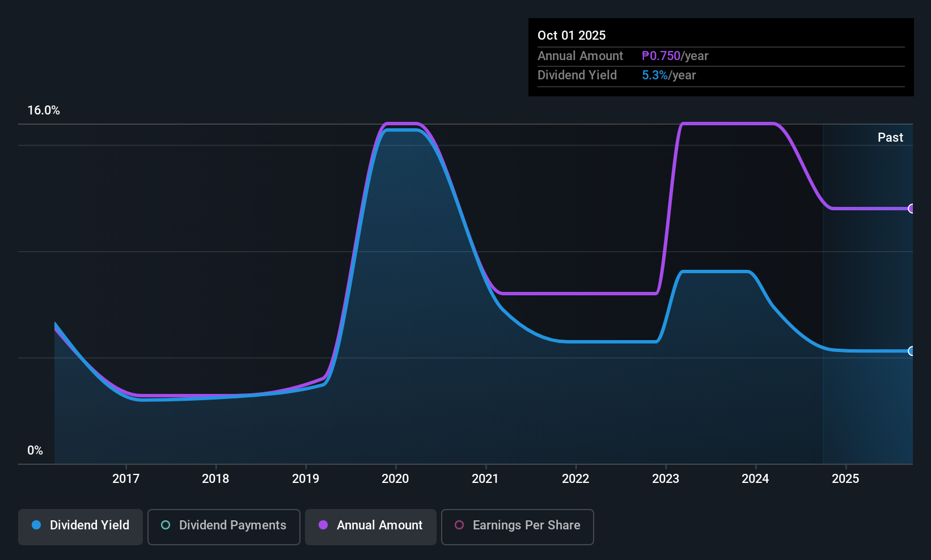Open the Oct 01 2025 tooltip header
Viewport: 931px width, 560px height.
coord(572,35)
